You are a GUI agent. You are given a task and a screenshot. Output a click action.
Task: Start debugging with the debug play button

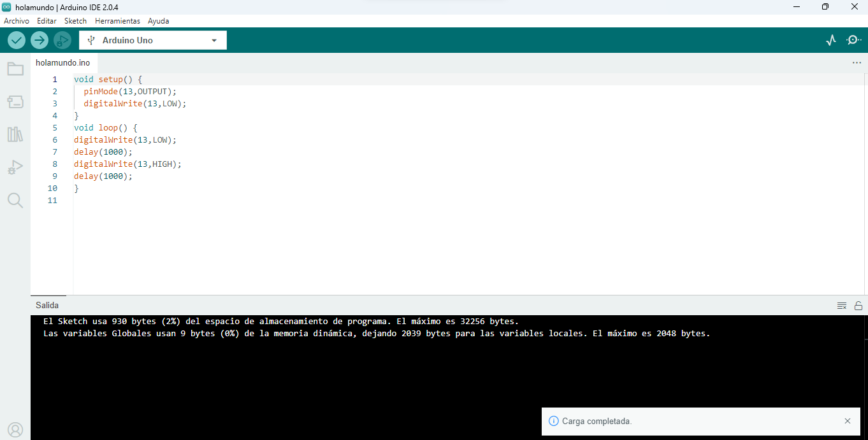[62, 40]
